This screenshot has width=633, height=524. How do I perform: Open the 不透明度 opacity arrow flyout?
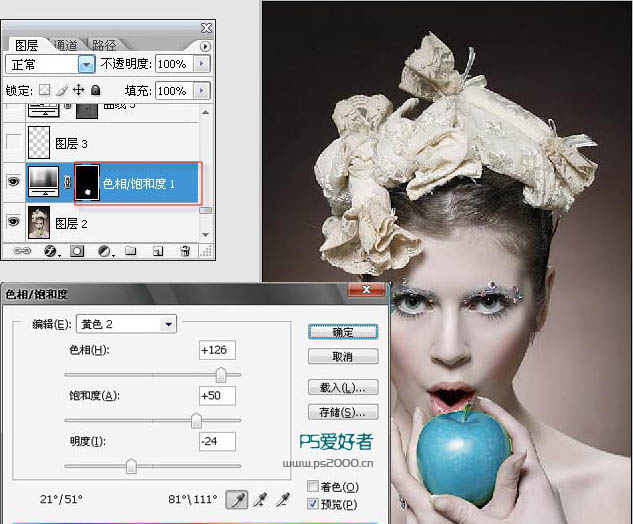[202, 63]
